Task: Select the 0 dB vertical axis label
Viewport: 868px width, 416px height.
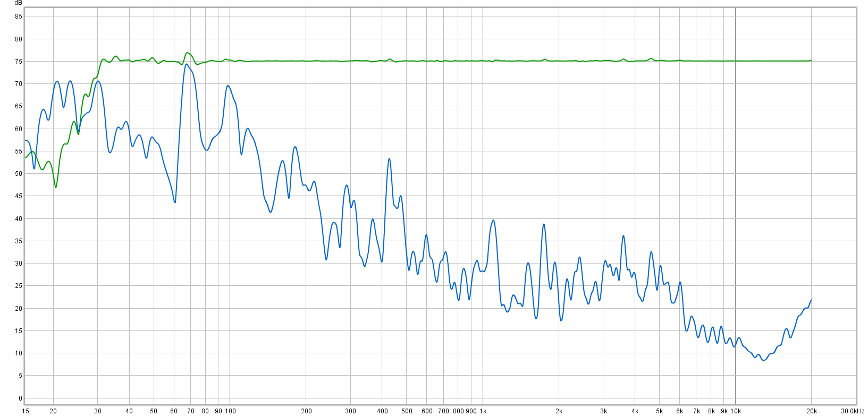Action: [21, 398]
